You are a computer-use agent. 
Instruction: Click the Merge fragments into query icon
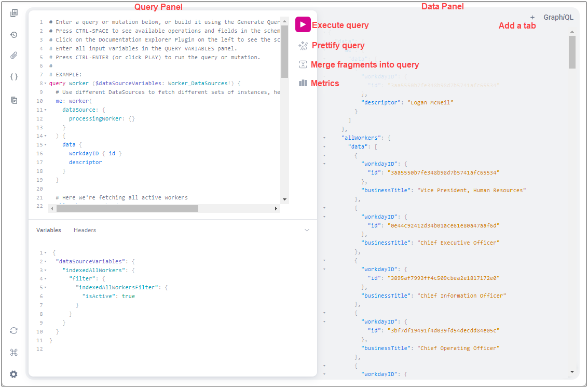pyautogui.click(x=303, y=64)
